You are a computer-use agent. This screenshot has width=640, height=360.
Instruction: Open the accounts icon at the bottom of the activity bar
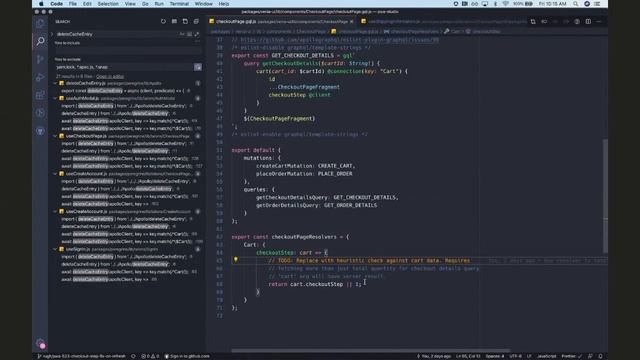40,343
